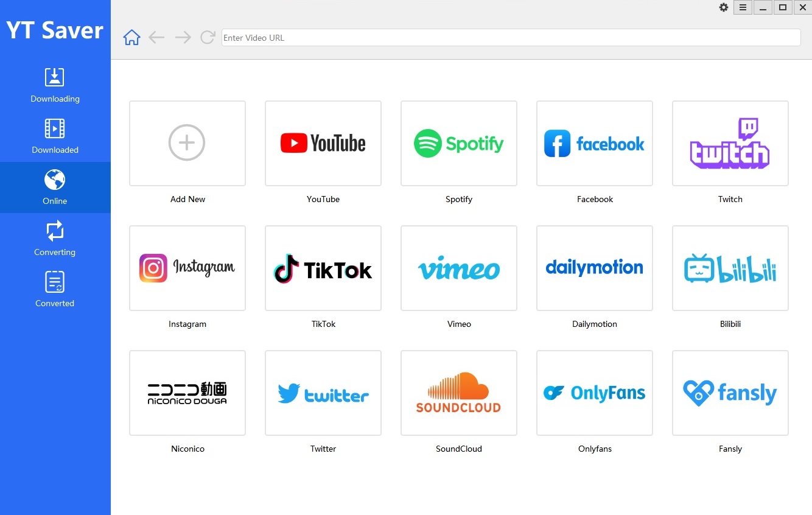812x515 pixels.
Task: Click the "Bilibili" caption under the tile
Action: 730,324
